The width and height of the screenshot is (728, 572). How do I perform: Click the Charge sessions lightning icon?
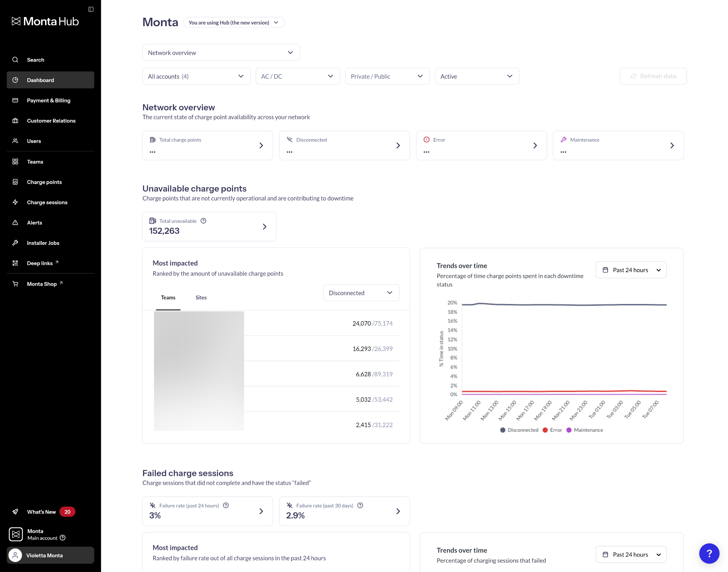coord(15,202)
